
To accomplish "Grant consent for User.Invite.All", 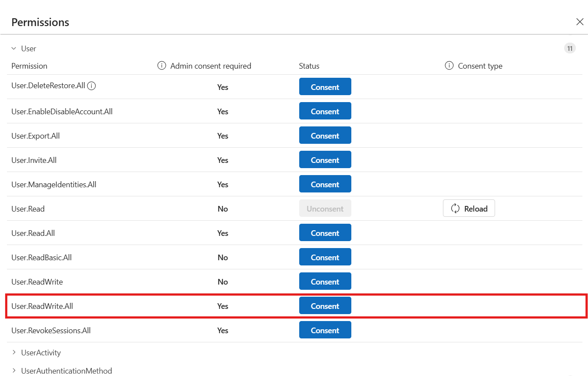I will (x=325, y=159).
